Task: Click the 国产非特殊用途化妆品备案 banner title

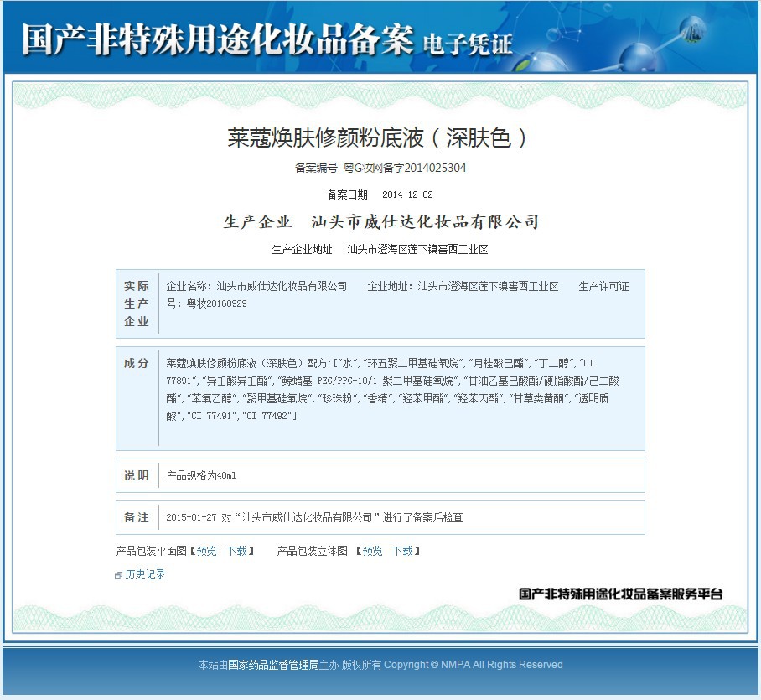Action: (x=217, y=39)
